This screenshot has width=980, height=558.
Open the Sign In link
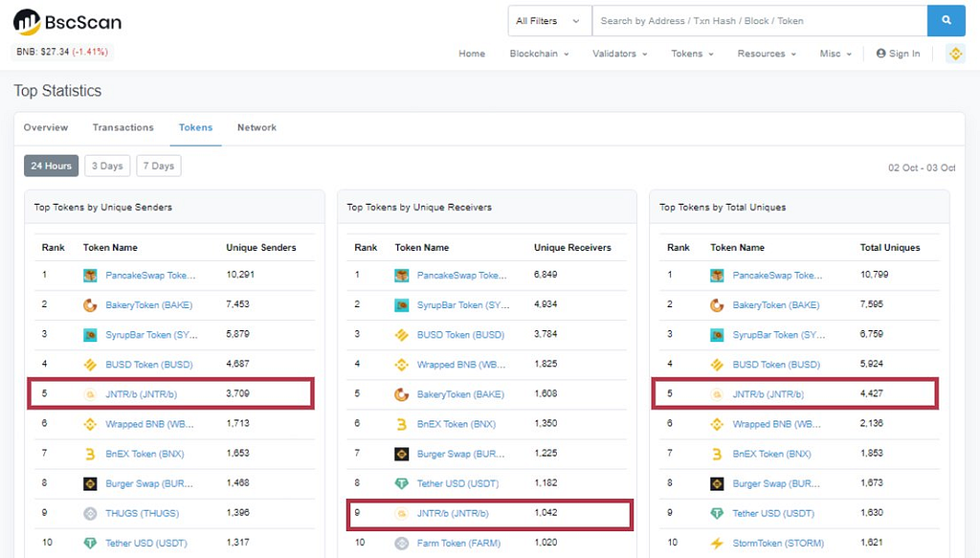898,54
